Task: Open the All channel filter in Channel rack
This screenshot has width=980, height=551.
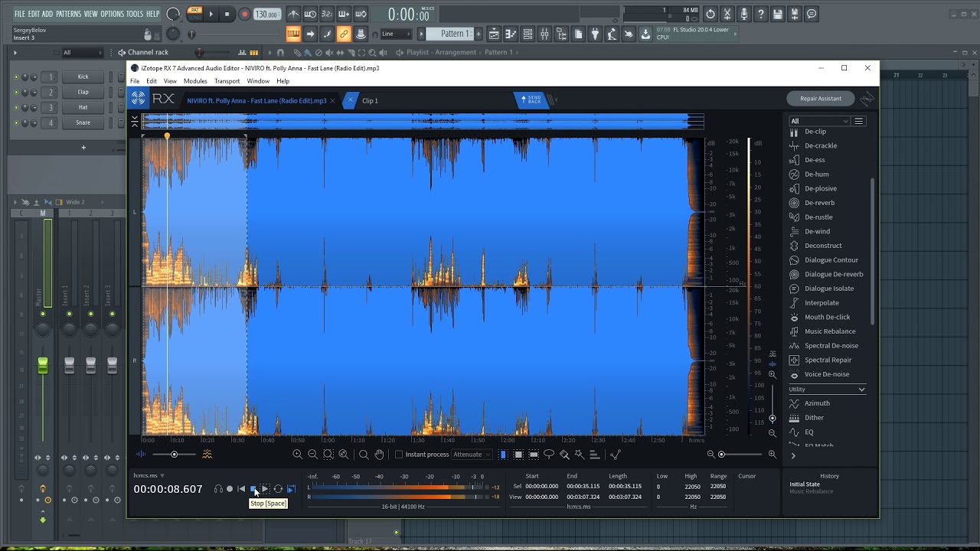Action: 82,52
